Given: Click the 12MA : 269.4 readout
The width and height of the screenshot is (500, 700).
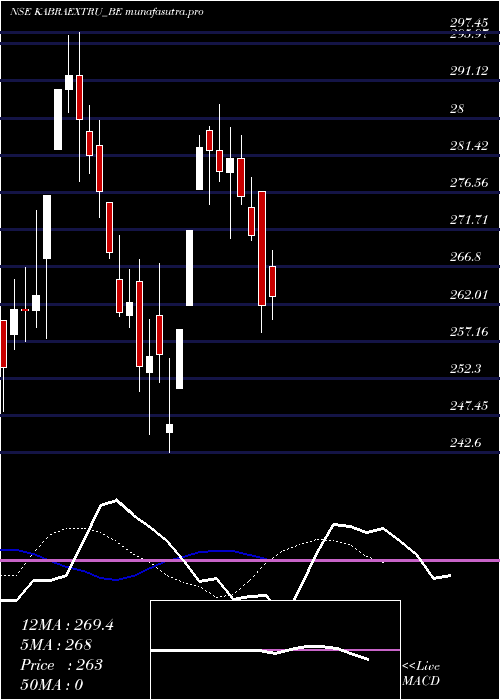Looking at the screenshot, I should [x=67, y=625].
